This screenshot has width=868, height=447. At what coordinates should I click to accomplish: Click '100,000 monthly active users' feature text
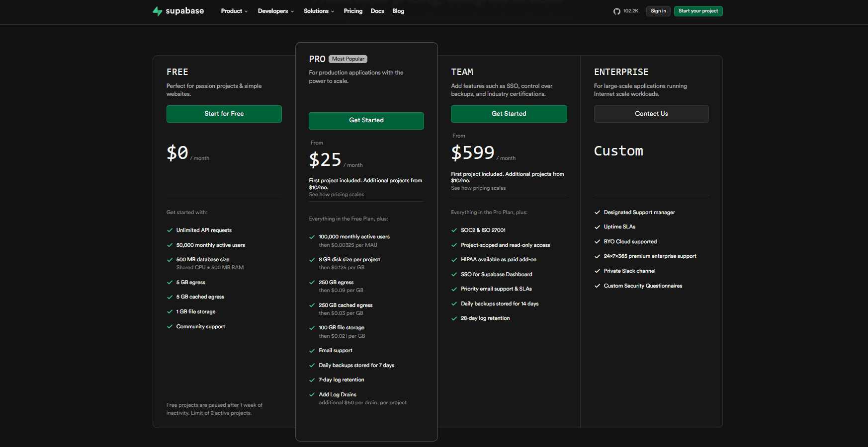point(354,237)
